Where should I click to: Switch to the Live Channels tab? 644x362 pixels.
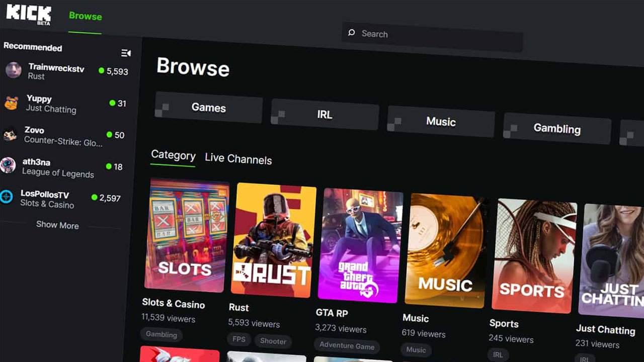(238, 159)
